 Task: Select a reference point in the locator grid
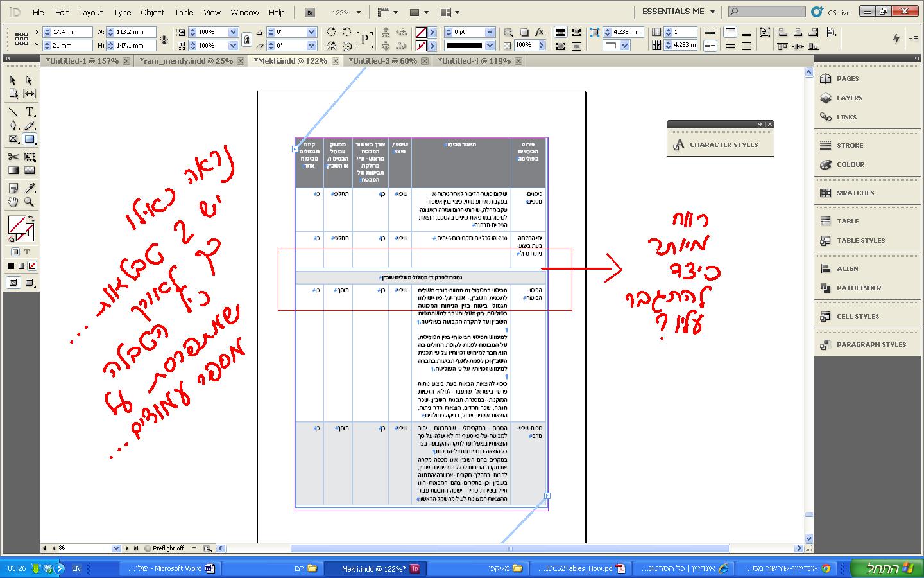(x=21, y=39)
